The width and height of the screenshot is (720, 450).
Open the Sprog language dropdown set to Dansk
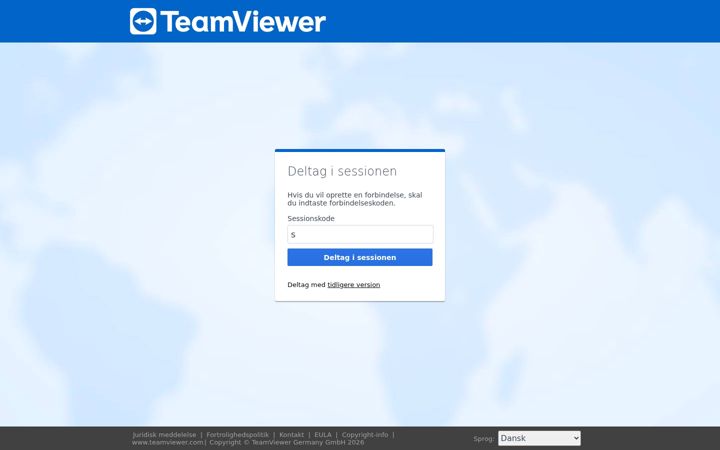pyautogui.click(x=539, y=438)
